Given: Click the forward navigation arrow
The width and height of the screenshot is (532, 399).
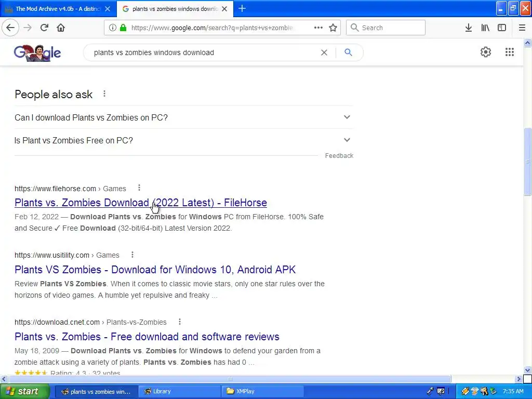Looking at the screenshot, I should [28, 28].
